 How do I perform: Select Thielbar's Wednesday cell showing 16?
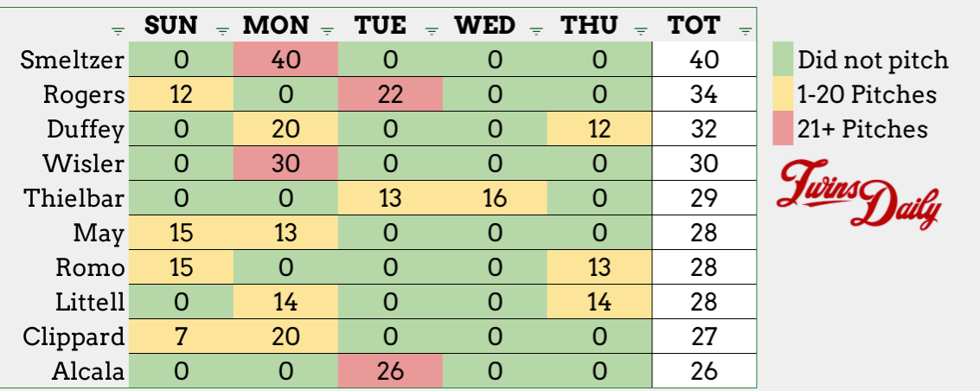(495, 198)
